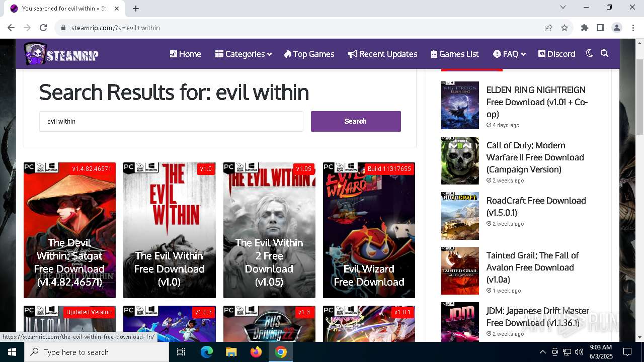Toggle the browser side panel
Screen dimensions: 644x362
point(601,28)
